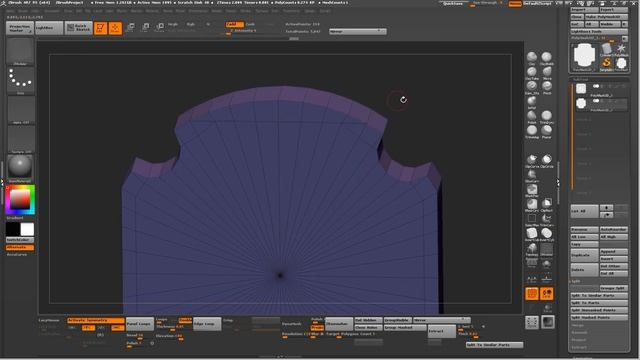This screenshot has height=360, width=640.
Task: Select the Scale transform icon in top shelf
Action: [145, 28]
